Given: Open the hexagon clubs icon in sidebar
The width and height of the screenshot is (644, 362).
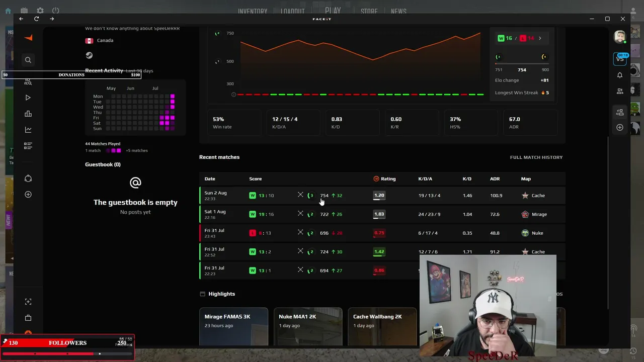Looking at the screenshot, I should click(28, 178).
